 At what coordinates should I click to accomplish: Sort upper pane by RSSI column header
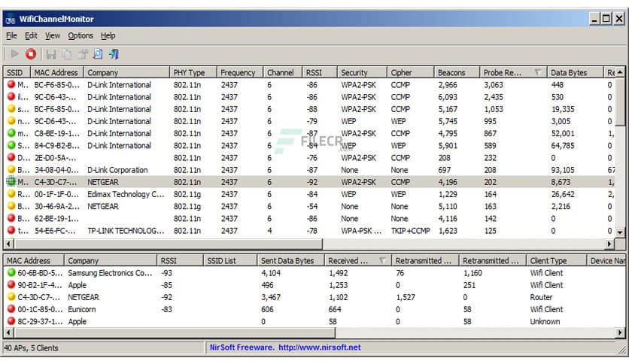click(319, 72)
